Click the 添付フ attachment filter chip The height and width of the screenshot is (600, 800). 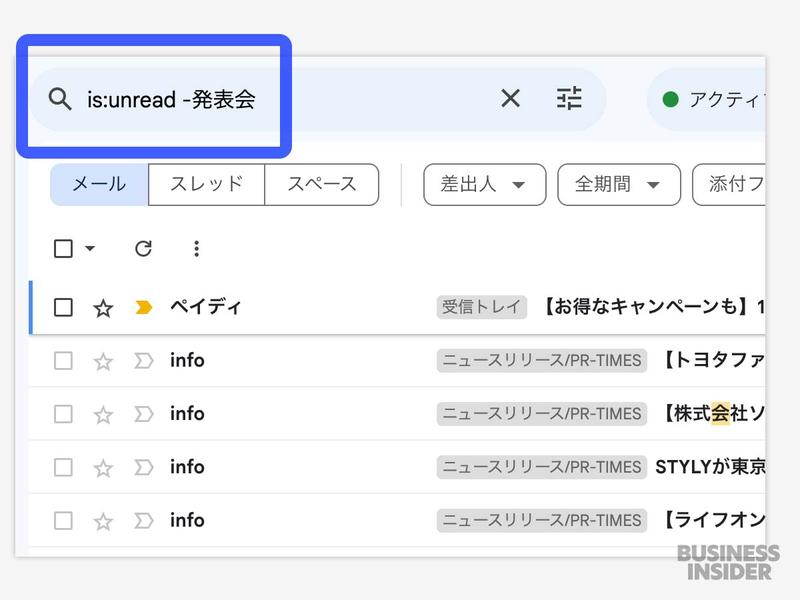pos(729,184)
